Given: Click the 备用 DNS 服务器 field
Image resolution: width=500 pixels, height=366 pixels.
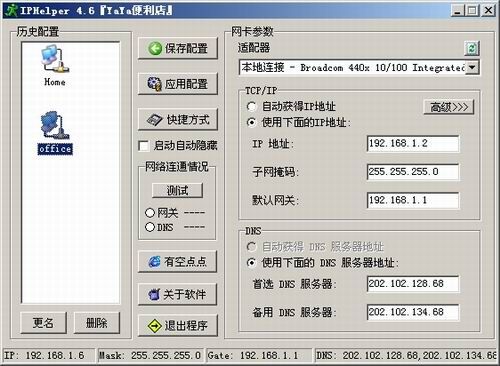Looking at the screenshot, I should pos(413,312).
